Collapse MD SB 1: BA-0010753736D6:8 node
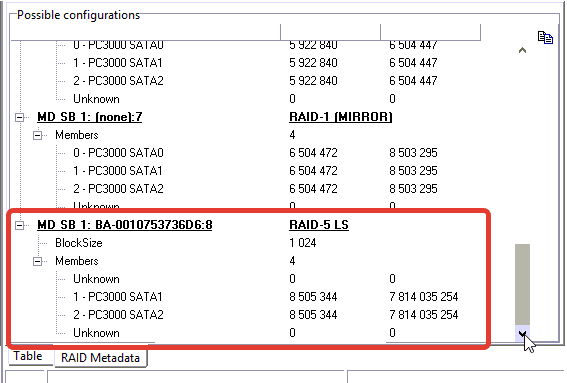The width and height of the screenshot is (567, 383). pos(19,225)
